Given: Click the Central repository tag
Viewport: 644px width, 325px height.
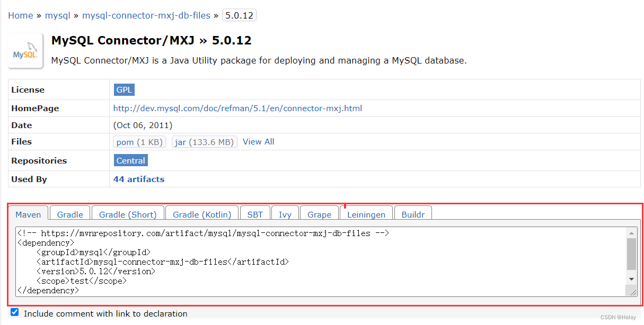Looking at the screenshot, I should click(x=131, y=160).
